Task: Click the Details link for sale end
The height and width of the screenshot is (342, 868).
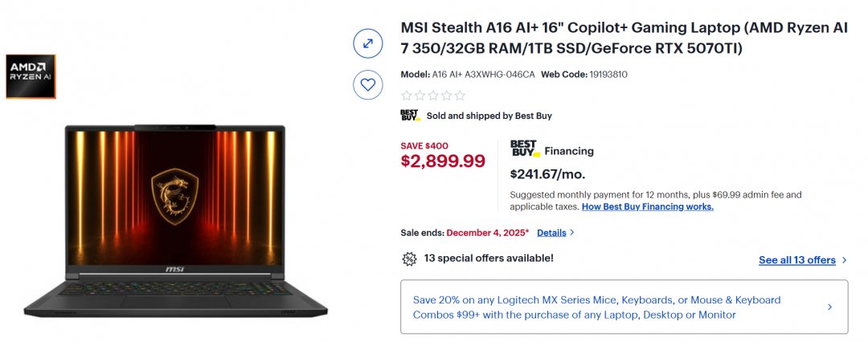Action: click(x=551, y=233)
